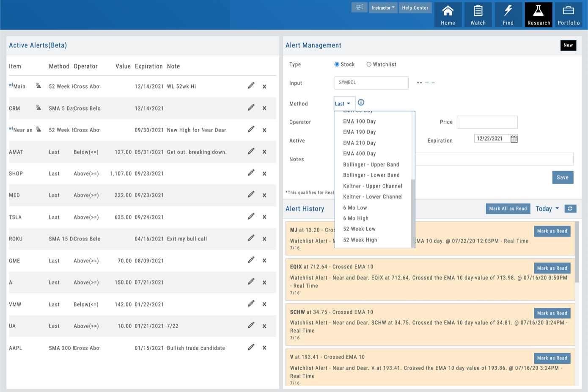This screenshot has height=392, width=588.
Task: Open the Home page icon
Action: pyautogui.click(x=448, y=15)
